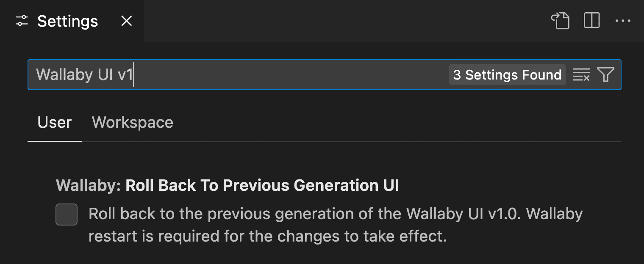This screenshot has width=644, height=264.
Task: Clear the settings search input
Action: pos(581,75)
